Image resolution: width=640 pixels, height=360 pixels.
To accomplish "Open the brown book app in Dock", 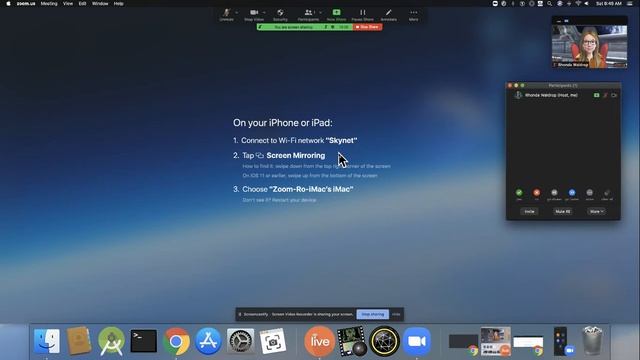I will (x=79, y=341).
